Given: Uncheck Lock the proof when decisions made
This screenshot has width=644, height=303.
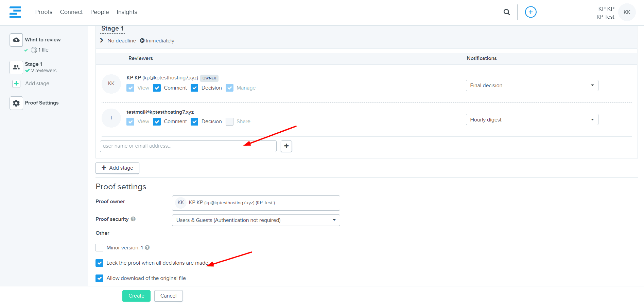Looking at the screenshot, I should pyautogui.click(x=100, y=263).
